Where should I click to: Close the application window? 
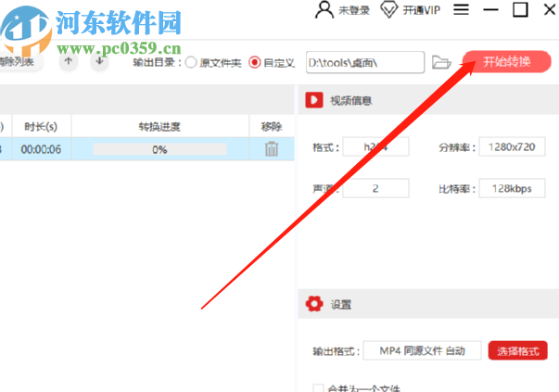pos(550,9)
